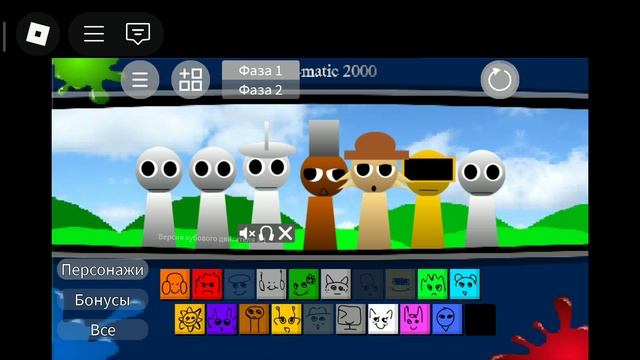Pick the white Wenda cat icon
This screenshot has width=640, height=360.
tap(383, 319)
